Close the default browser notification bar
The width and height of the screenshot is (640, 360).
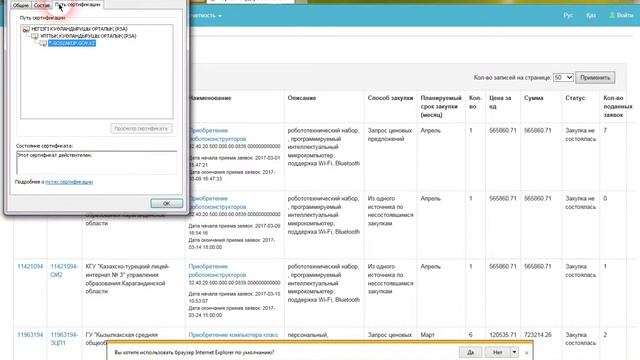click(527, 353)
